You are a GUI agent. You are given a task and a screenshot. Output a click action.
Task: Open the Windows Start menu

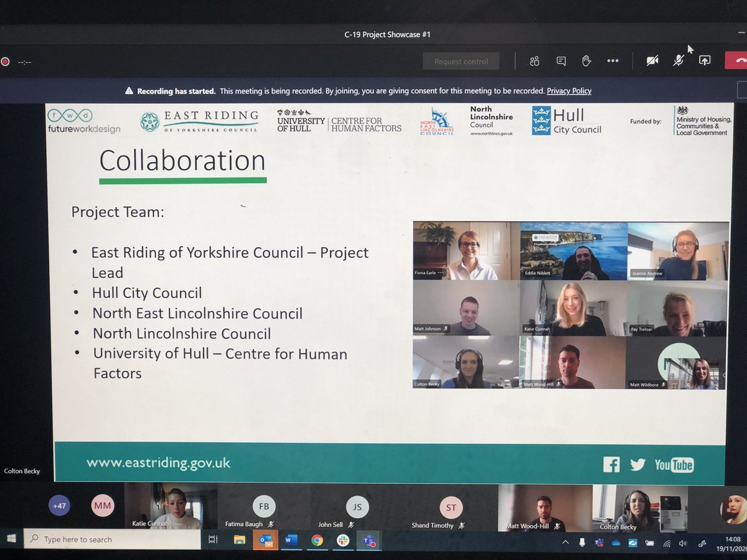(x=11, y=539)
